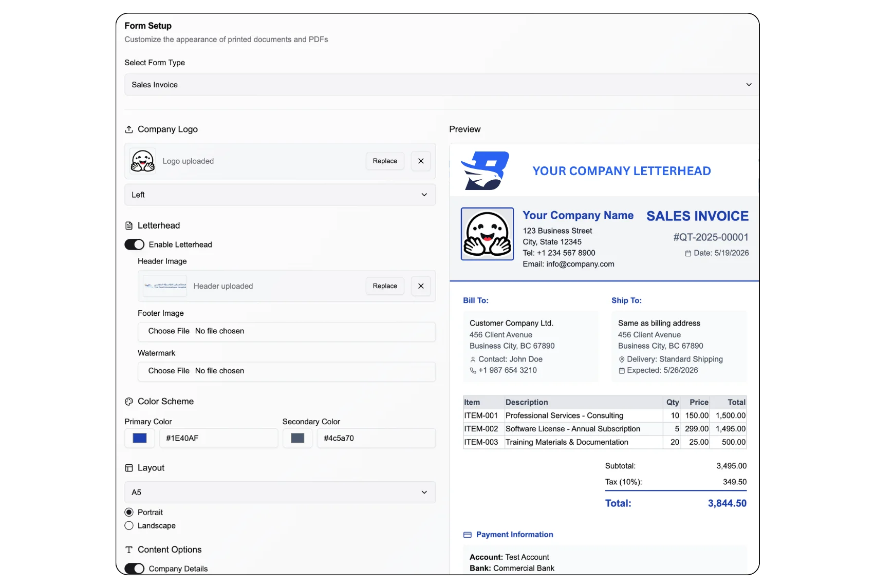The height and width of the screenshot is (588, 875).
Task: Open the Select Form Type dropdown
Action: point(442,85)
